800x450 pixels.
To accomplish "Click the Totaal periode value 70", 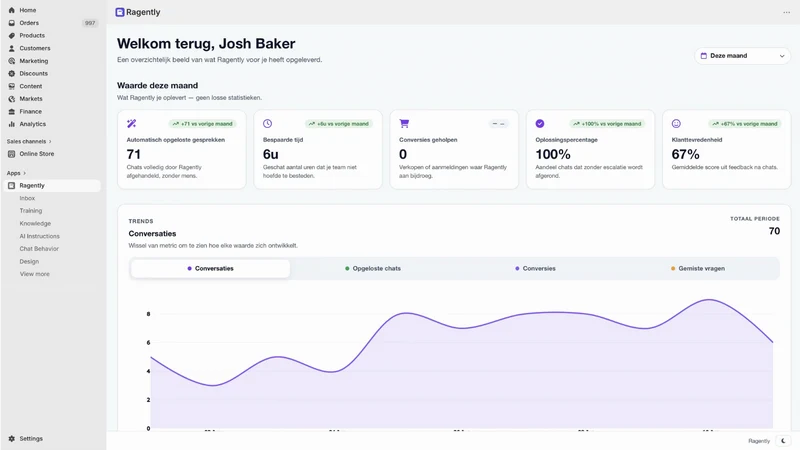I will pos(774,231).
